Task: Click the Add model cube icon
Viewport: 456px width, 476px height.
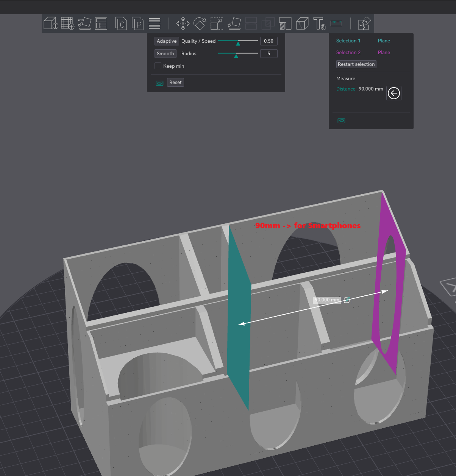Action: [x=51, y=23]
